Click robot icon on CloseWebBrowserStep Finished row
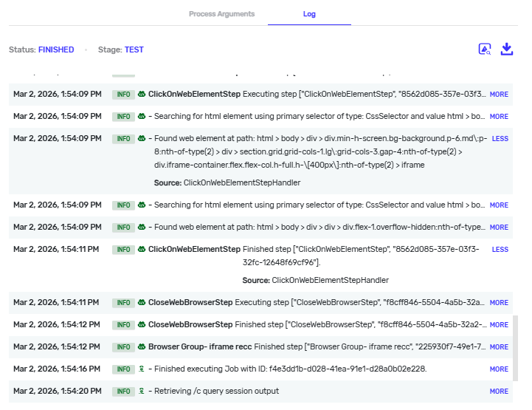Screen dimensions: 532x410 coord(141,325)
